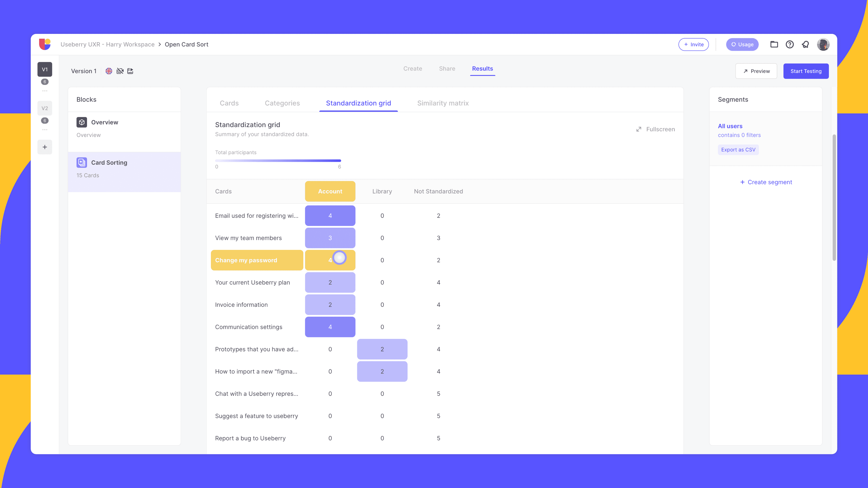Switch to the V2 version in the left rail
Image resolution: width=868 pixels, height=488 pixels.
click(x=45, y=108)
